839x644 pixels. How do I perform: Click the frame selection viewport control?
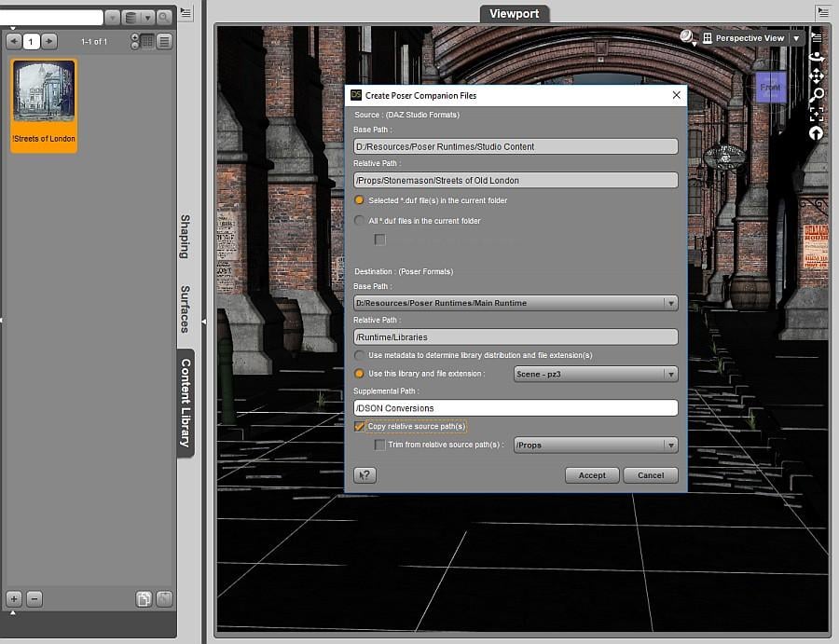816,114
